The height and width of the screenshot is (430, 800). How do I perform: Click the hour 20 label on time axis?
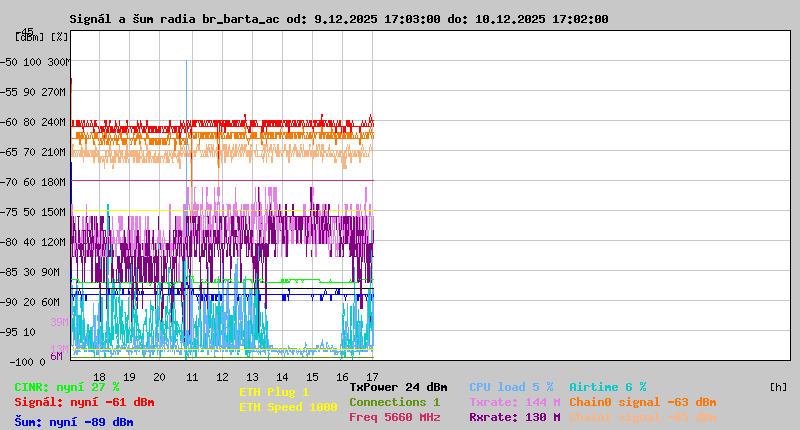[159, 376]
